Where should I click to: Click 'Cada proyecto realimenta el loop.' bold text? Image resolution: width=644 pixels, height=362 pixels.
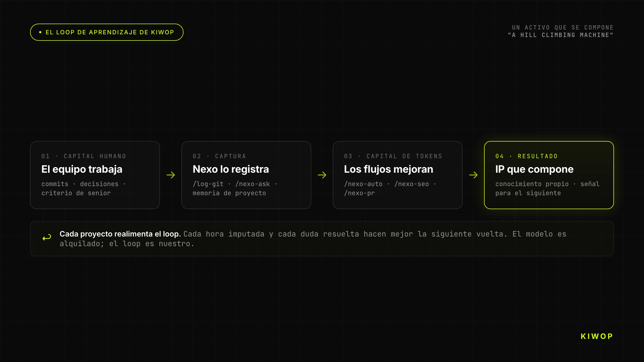click(120, 234)
